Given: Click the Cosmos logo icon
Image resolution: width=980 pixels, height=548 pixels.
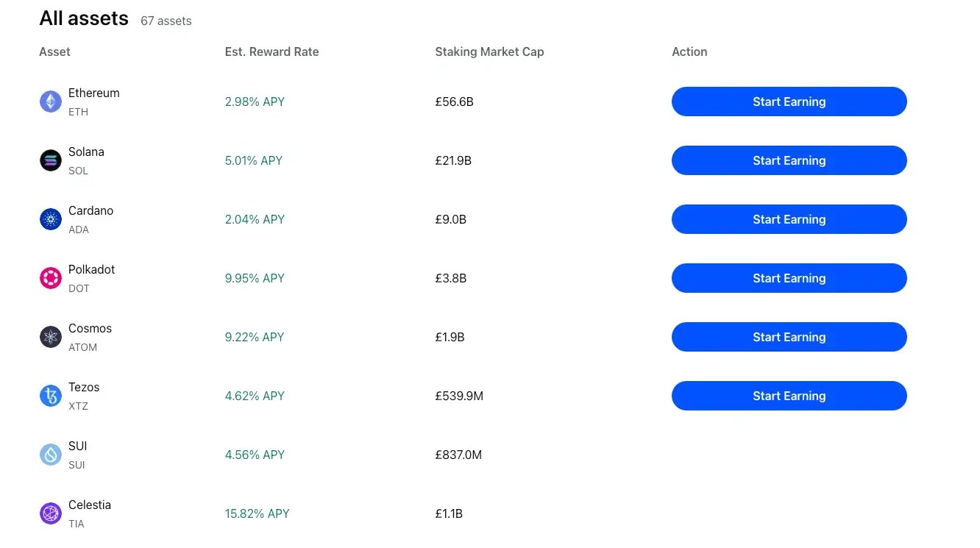Looking at the screenshot, I should (50, 336).
